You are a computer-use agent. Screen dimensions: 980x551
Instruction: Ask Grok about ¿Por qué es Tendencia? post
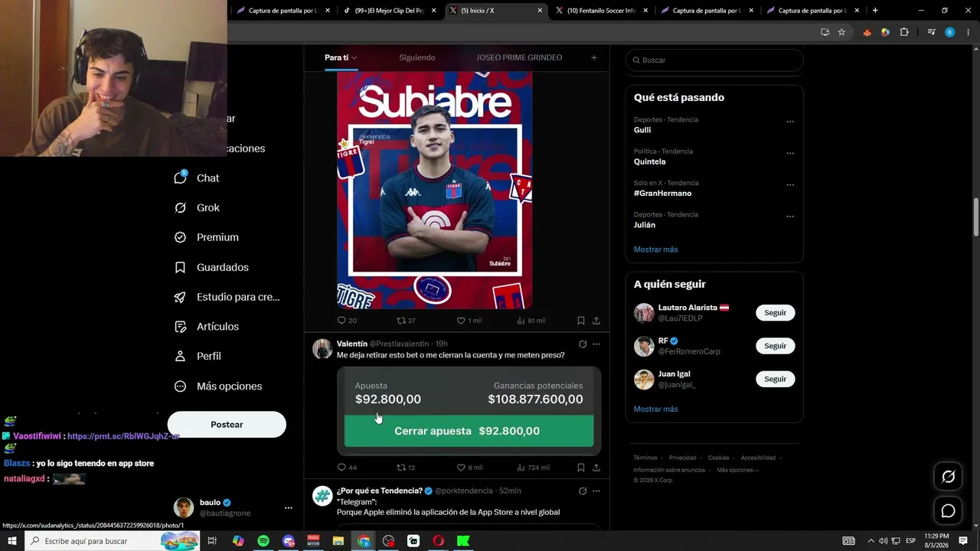pyautogui.click(x=583, y=491)
